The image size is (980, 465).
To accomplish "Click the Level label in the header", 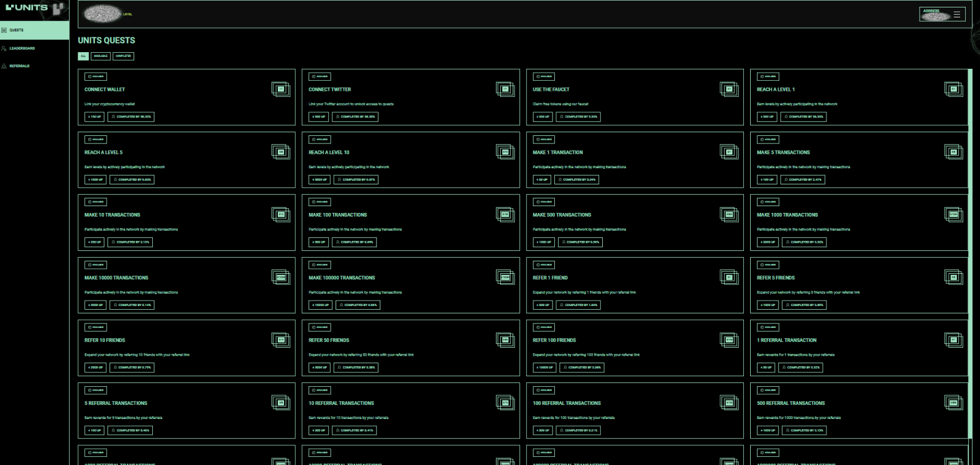I will click(127, 14).
